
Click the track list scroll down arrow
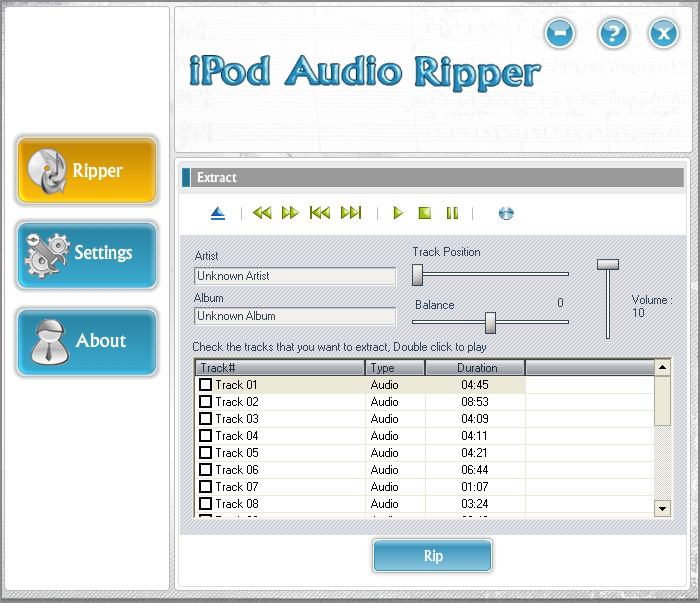tap(662, 508)
